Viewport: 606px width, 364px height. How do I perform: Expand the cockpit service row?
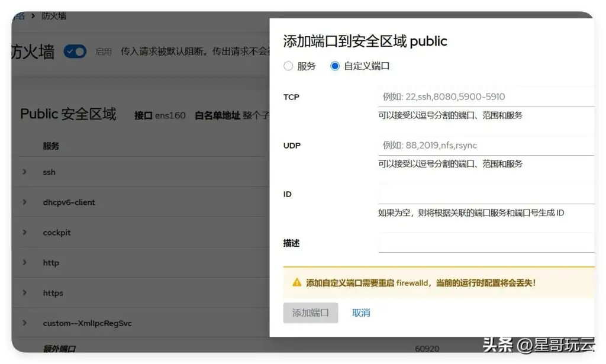click(24, 232)
